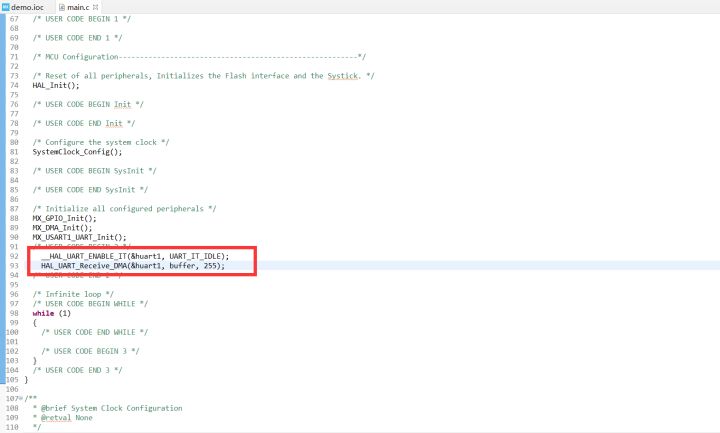Click the HAL_Init(); call
Image resolution: width=720 pixels, height=433 pixels.
[x=56, y=85]
